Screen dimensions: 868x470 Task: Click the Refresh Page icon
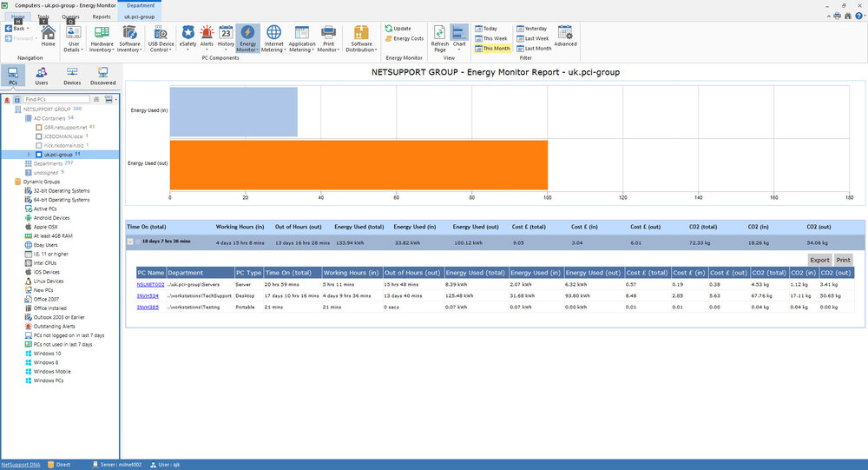pos(439,39)
